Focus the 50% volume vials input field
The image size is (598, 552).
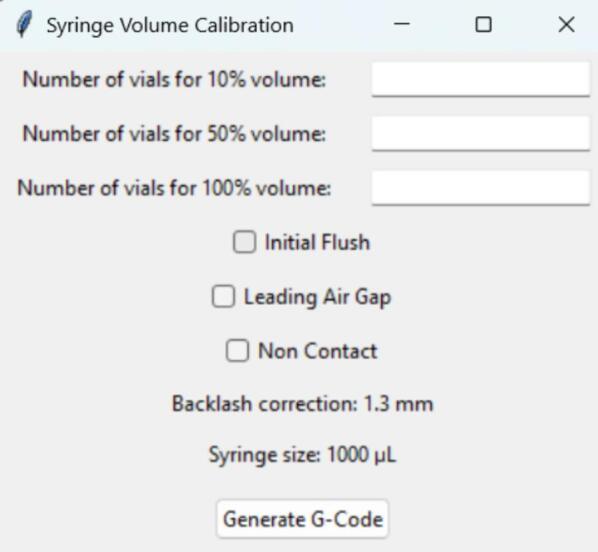pos(481,134)
